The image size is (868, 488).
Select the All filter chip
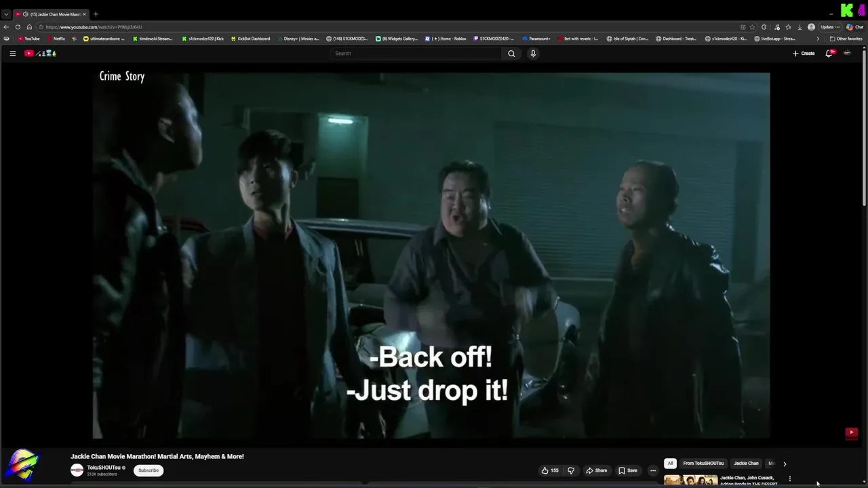point(670,464)
